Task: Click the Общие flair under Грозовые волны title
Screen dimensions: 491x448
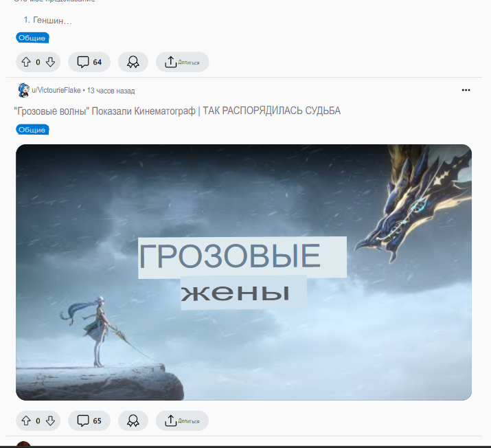Action: point(32,130)
